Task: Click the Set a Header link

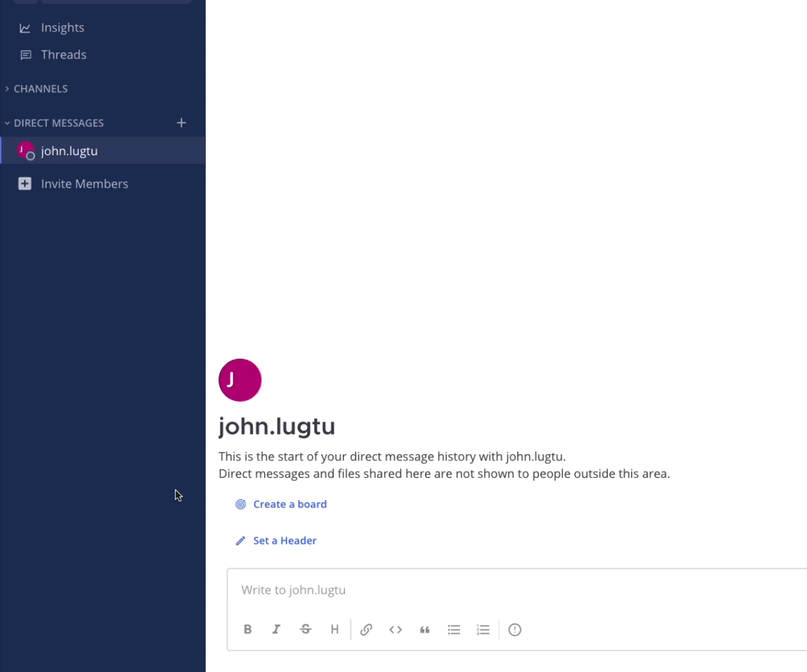Action: tap(284, 540)
